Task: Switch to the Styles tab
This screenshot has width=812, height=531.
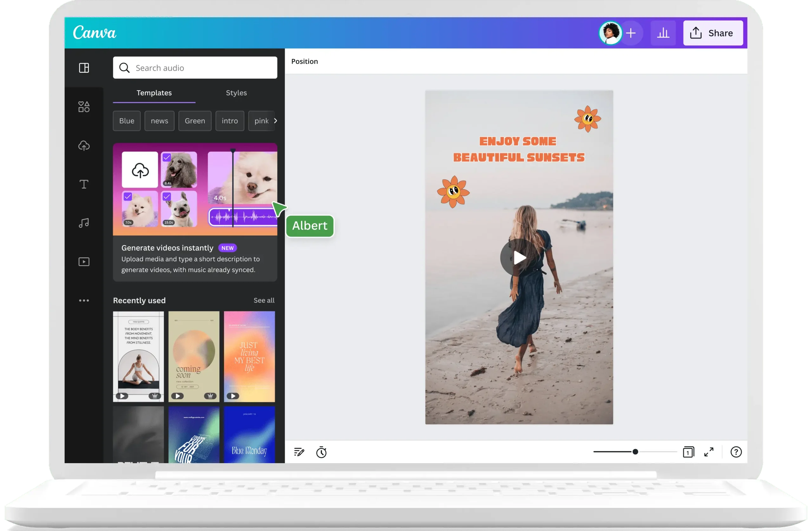Action: coord(236,93)
